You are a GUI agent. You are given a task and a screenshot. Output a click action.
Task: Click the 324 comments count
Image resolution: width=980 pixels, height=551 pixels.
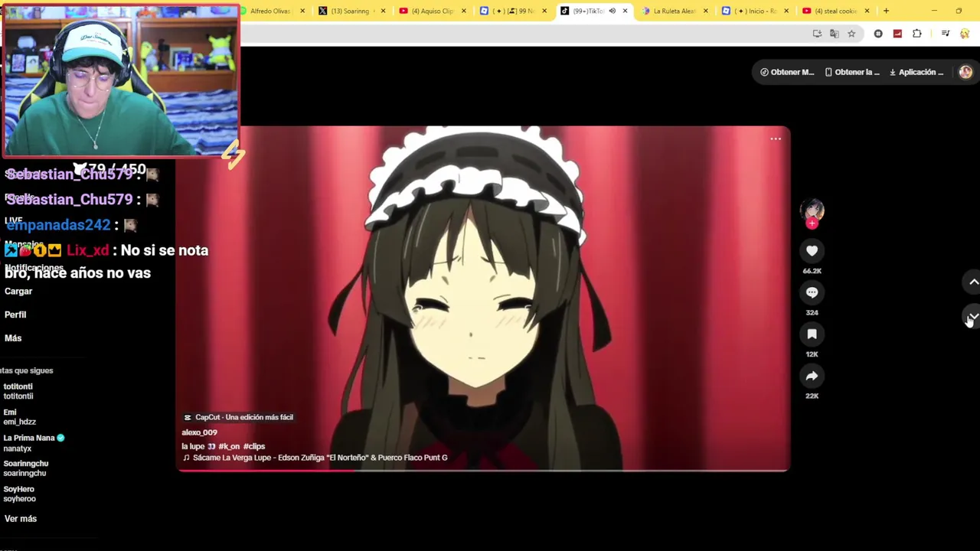click(812, 312)
